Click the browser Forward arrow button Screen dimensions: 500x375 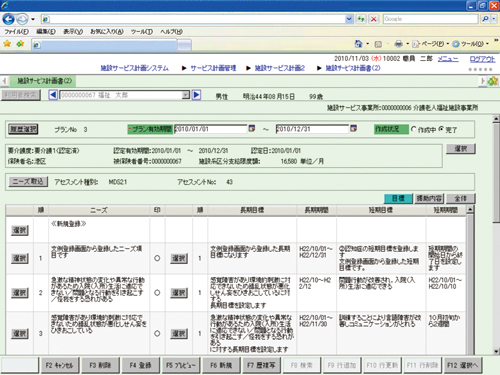tap(22, 19)
